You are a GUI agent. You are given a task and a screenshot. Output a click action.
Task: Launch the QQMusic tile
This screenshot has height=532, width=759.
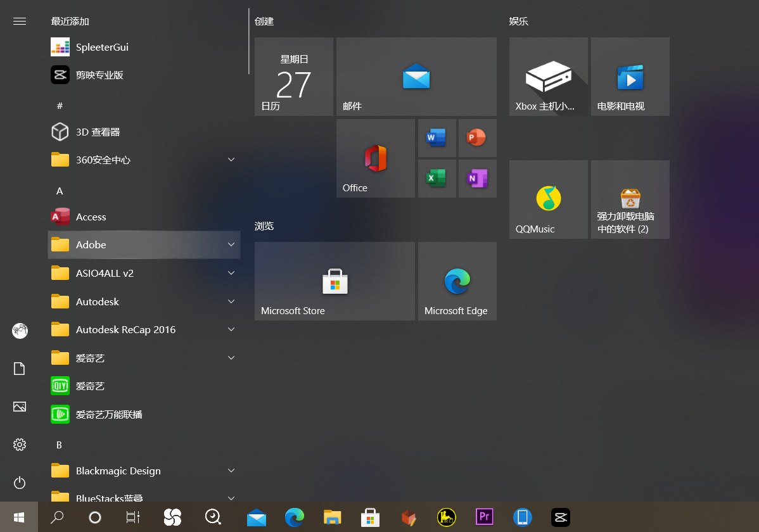[x=549, y=199]
